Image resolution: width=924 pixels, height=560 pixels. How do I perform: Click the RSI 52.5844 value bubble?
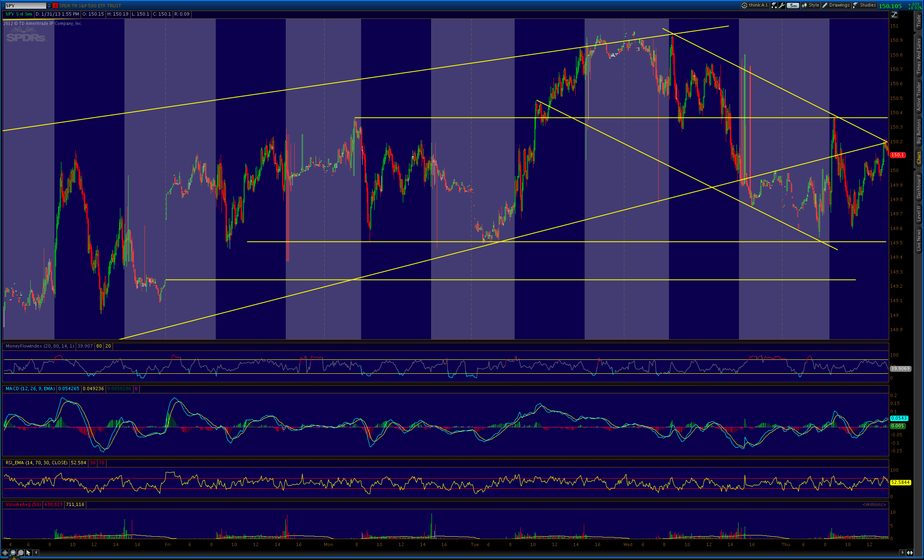click(900, 483)
